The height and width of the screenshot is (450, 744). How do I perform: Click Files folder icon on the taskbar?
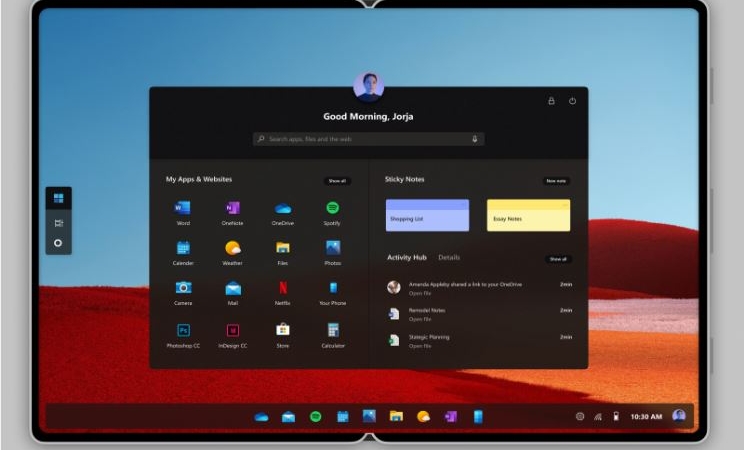396,416
